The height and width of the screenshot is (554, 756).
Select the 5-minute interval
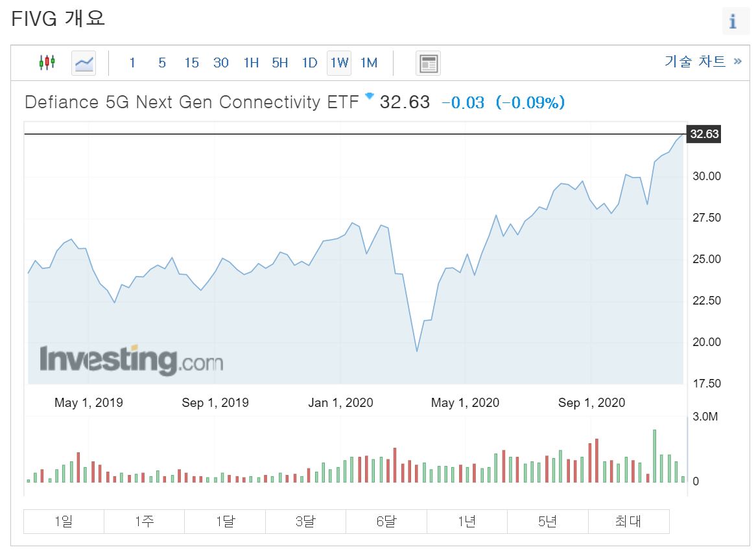161,63
